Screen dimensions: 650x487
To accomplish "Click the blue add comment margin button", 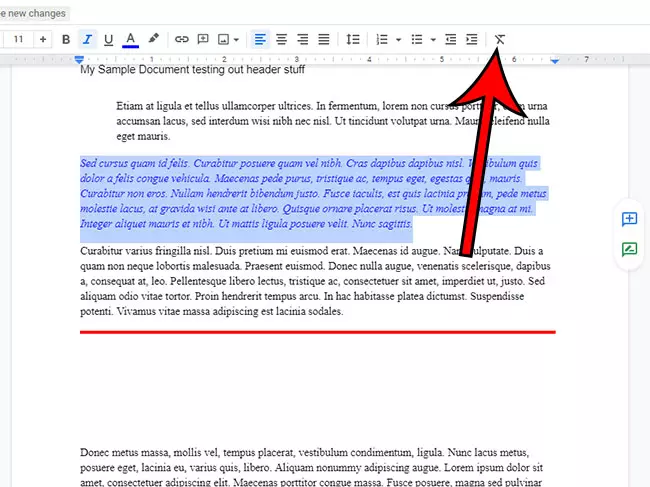I will click(629, 219).
